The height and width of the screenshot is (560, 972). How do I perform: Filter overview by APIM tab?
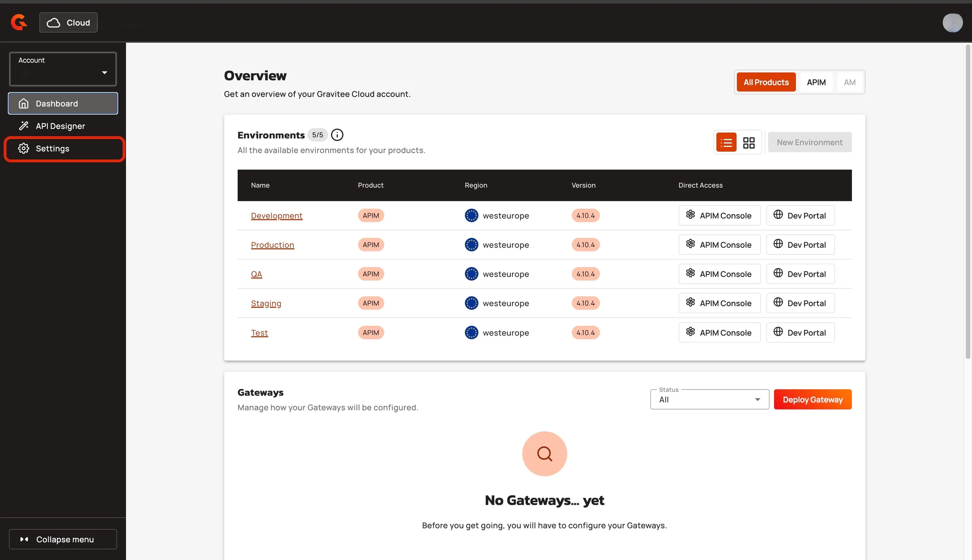click(x=816, y=82)
